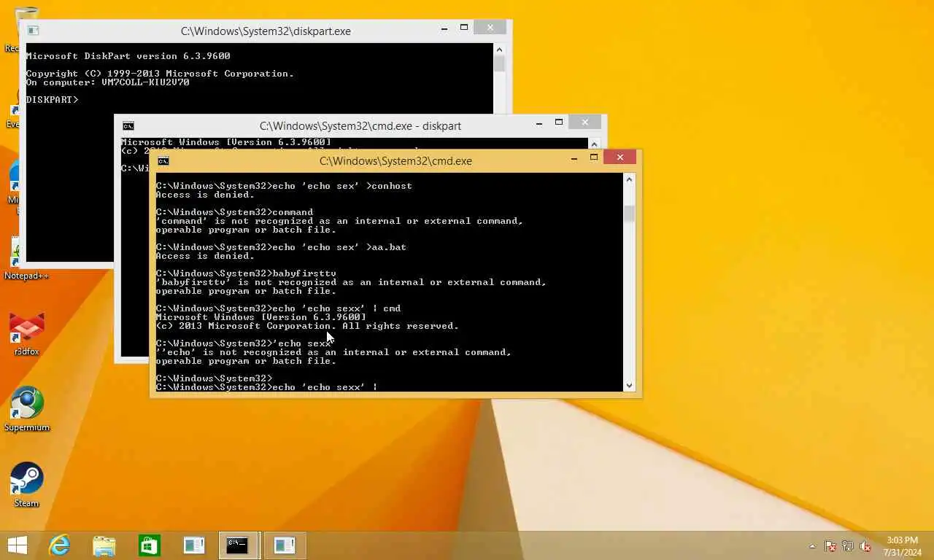Open File Explorer from the taskbar
The width and height of the screenshot is (934, 560).
pos(104,545)
